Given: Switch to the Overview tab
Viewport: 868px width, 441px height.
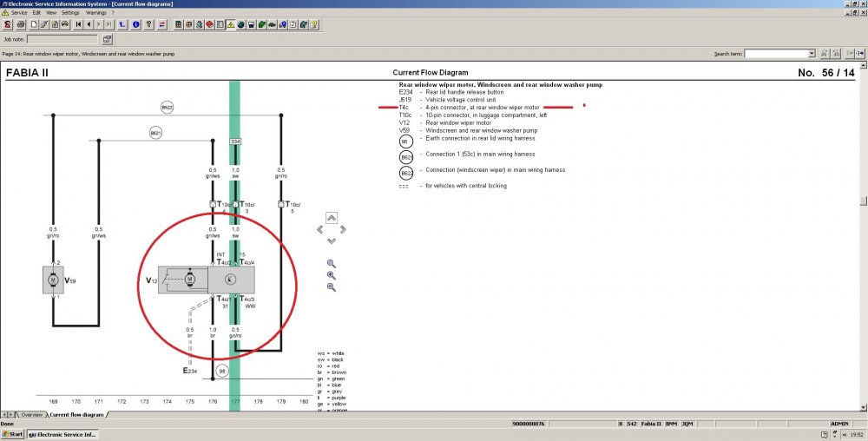Looking at the screenshot, I should 31,414.
